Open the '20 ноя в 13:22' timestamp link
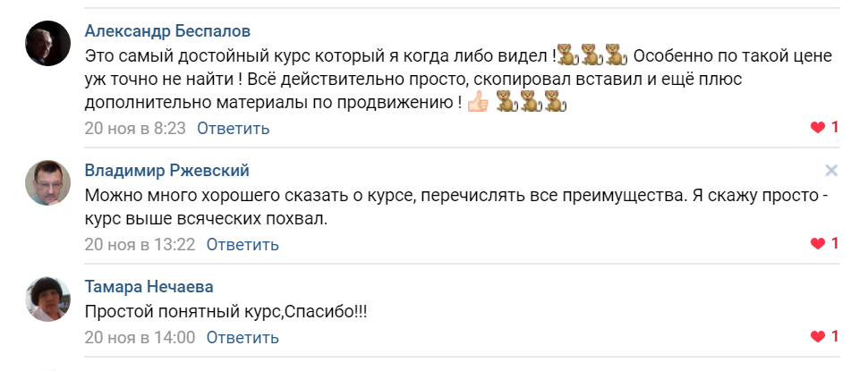 [x=140, y=244]
